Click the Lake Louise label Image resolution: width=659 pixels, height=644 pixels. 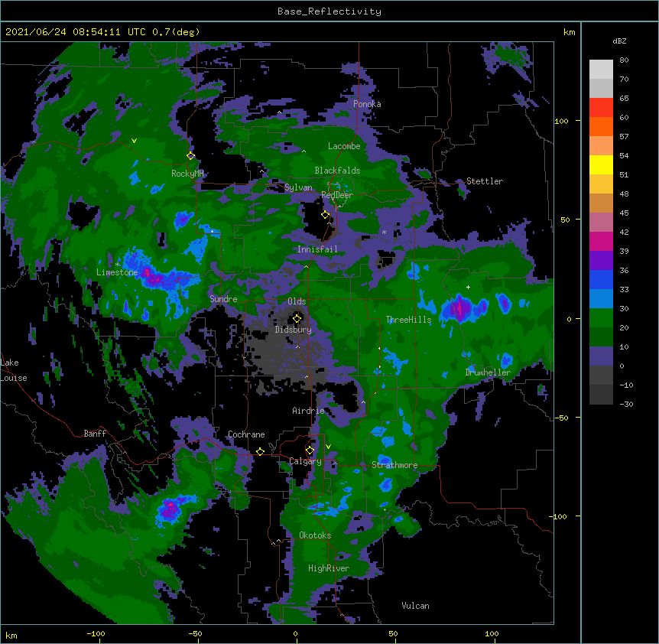(x=13, y=370)
